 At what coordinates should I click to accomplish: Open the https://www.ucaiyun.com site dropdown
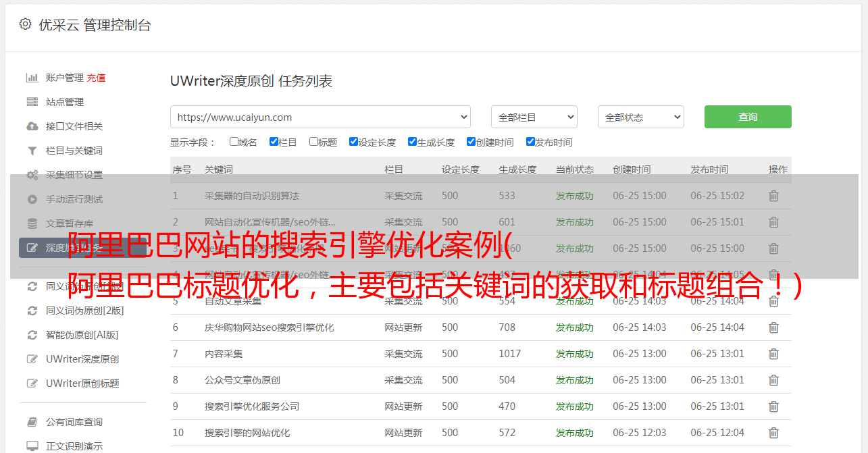320,117
